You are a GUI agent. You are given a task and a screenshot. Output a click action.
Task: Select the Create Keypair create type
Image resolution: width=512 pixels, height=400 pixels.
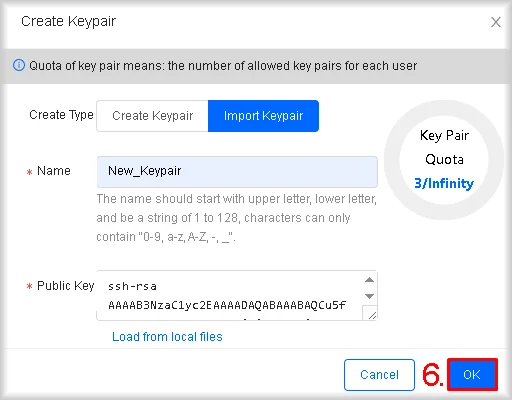[x=152, y=116]
